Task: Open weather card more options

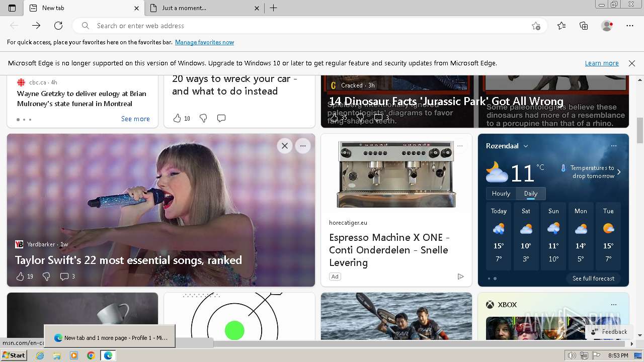Action: coord(614,146)
